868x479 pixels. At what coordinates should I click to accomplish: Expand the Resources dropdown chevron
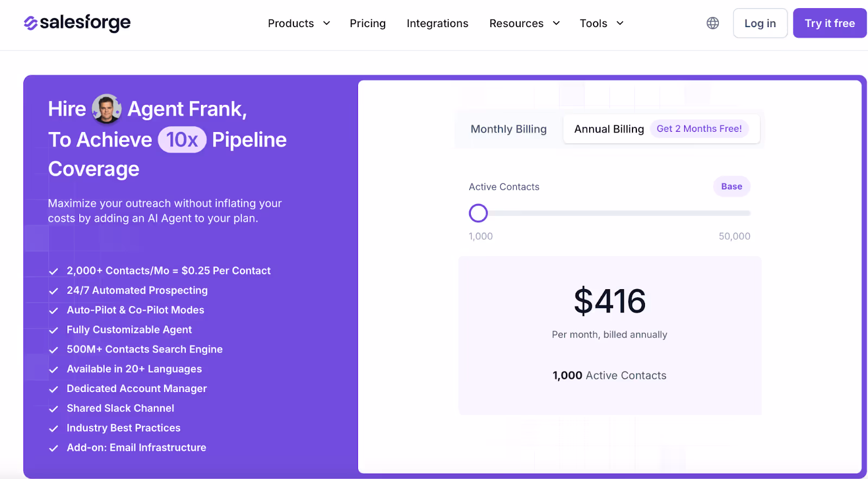click(x=556, y=23)
